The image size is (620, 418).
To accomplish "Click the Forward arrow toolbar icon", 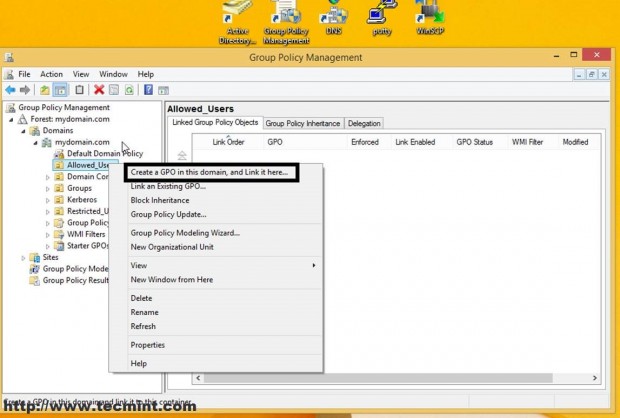I will point(25,90).
